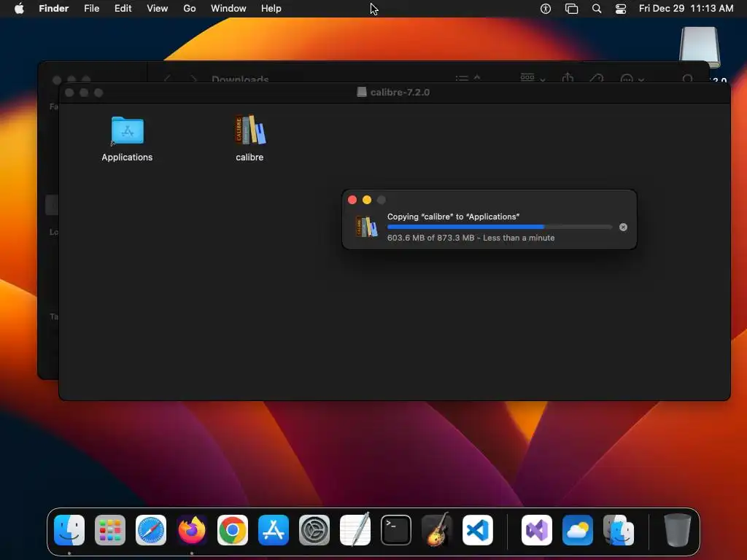Viewport: 747px width, 560px height.
Task: Open the action menu in the Downloads window toolbar
Action: [632, 79]
